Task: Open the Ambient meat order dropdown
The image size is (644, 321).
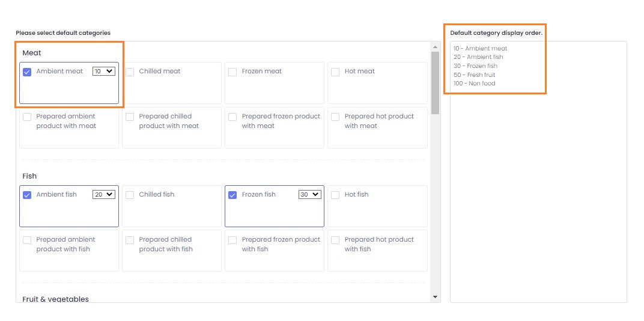Action: [103, 72]
